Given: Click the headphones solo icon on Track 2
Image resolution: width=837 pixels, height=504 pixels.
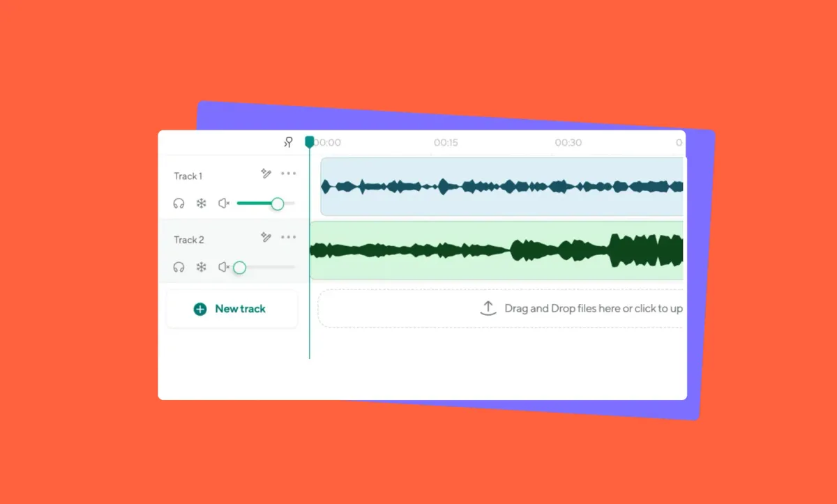Looking at the screenshot, I should pos(179,266).
